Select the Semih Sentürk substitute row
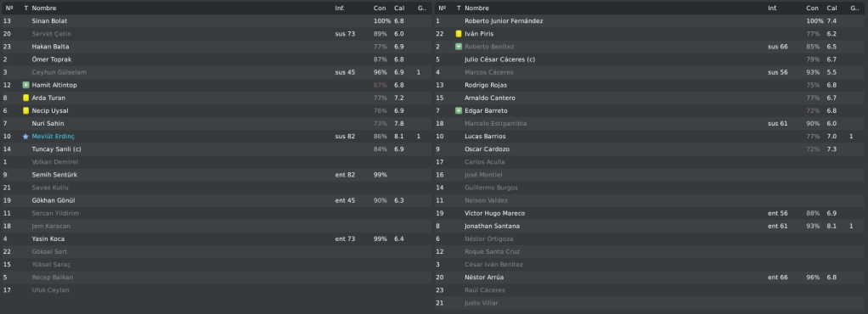 coord(217,175)
